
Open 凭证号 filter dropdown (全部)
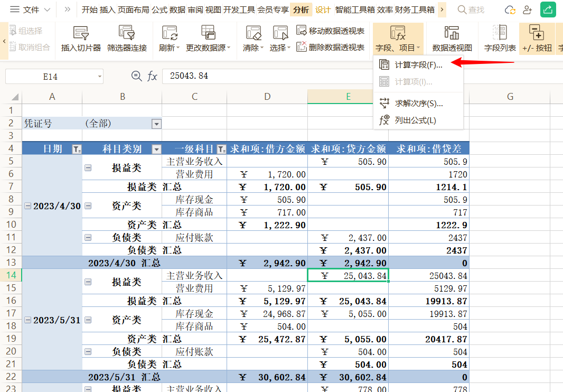point(156,124)
